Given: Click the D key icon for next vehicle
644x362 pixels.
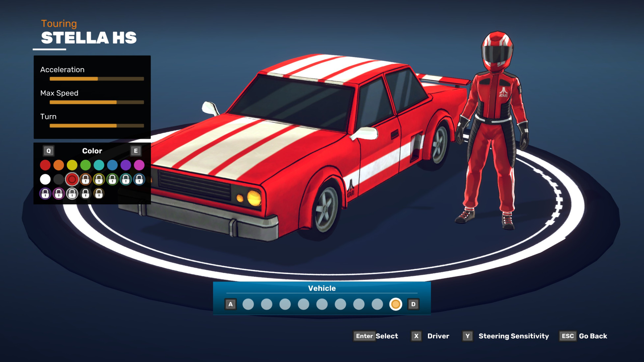Looking at the screenshot, I should coord(413,304).
